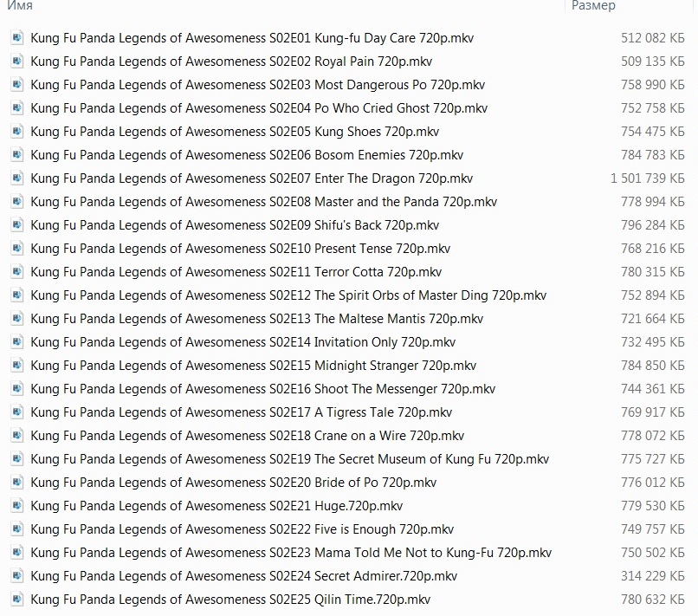
Task: Select the icon of S02E13 The Maltese Mantis
Action: 17,319
